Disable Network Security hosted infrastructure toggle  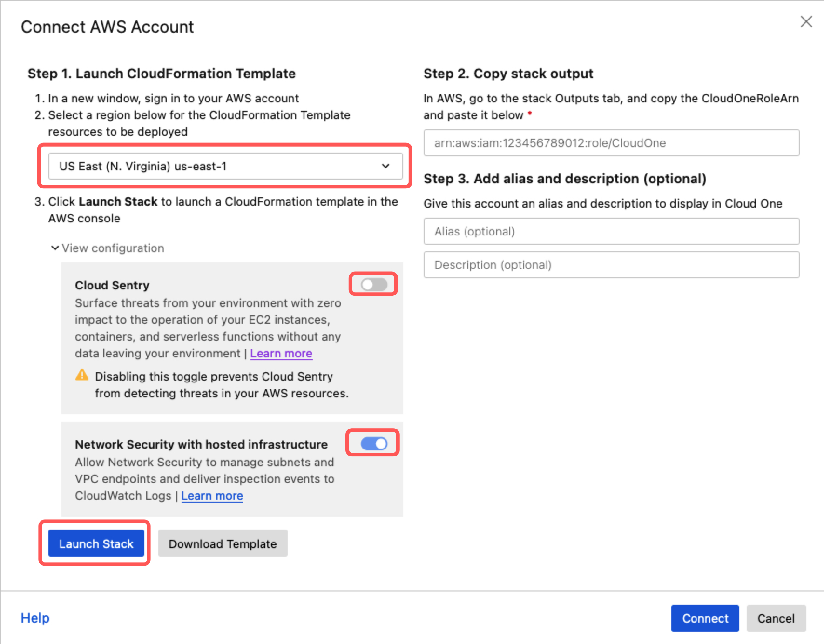374,443
